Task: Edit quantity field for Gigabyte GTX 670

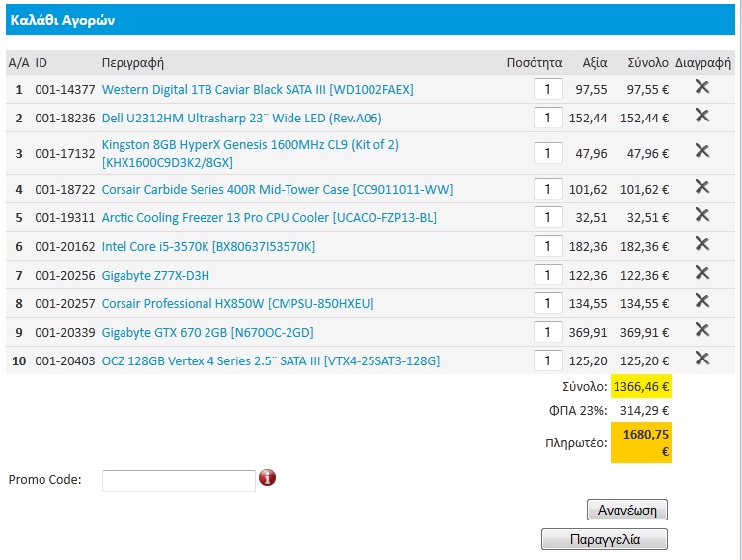Action: pyautogui.click(x=548, y=332)
